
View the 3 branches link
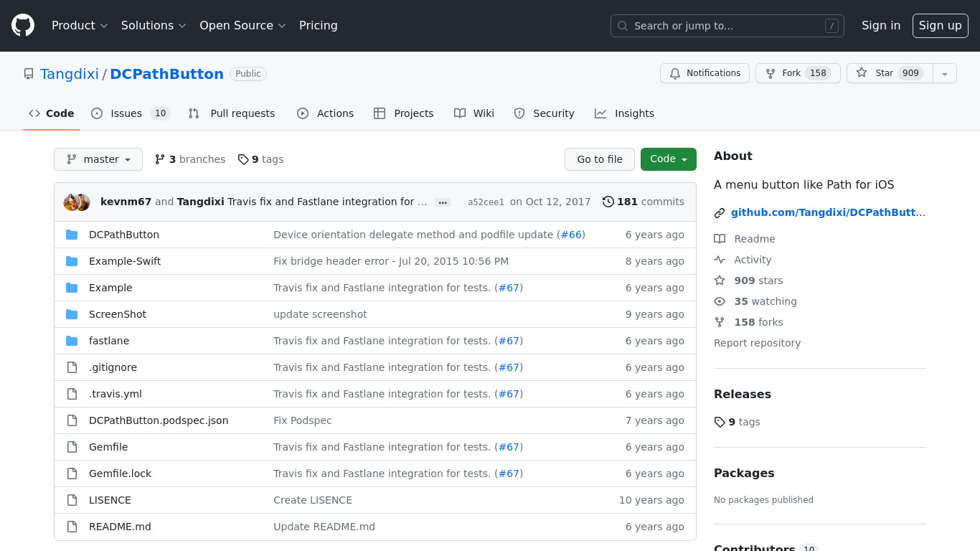coord(190,159)
